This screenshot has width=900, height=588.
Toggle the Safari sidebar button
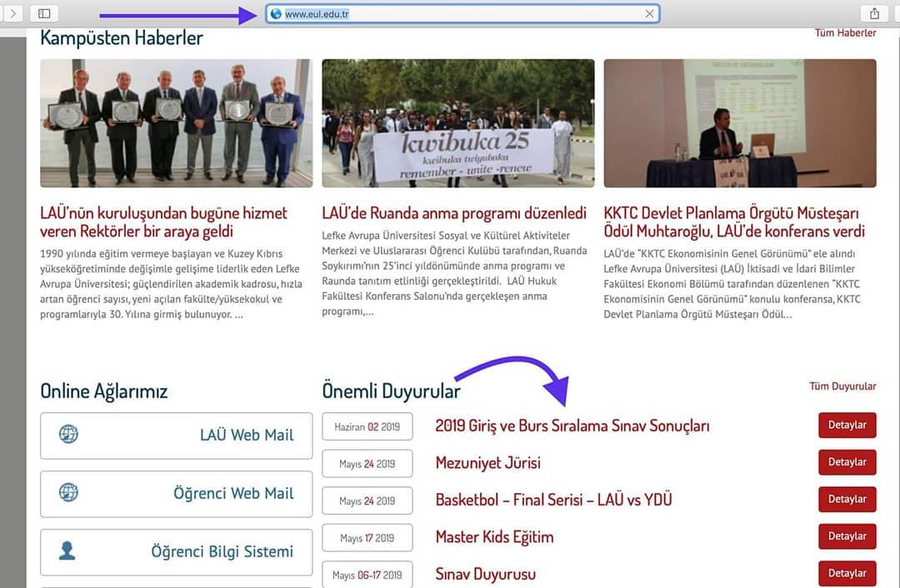(x=44, y=13)
